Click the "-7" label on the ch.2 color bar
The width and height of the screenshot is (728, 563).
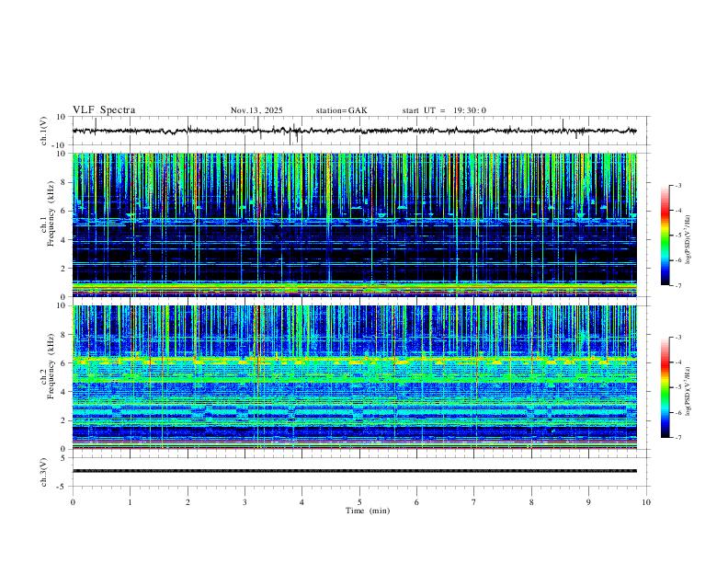(x=677, y=437)
